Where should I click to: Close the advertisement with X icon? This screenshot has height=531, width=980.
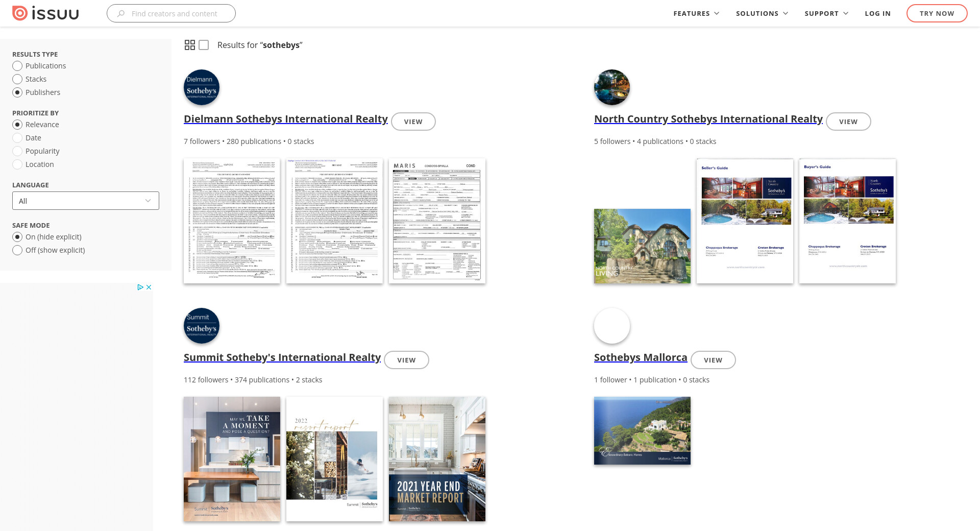pyautogui.click(x=149, y=287)
